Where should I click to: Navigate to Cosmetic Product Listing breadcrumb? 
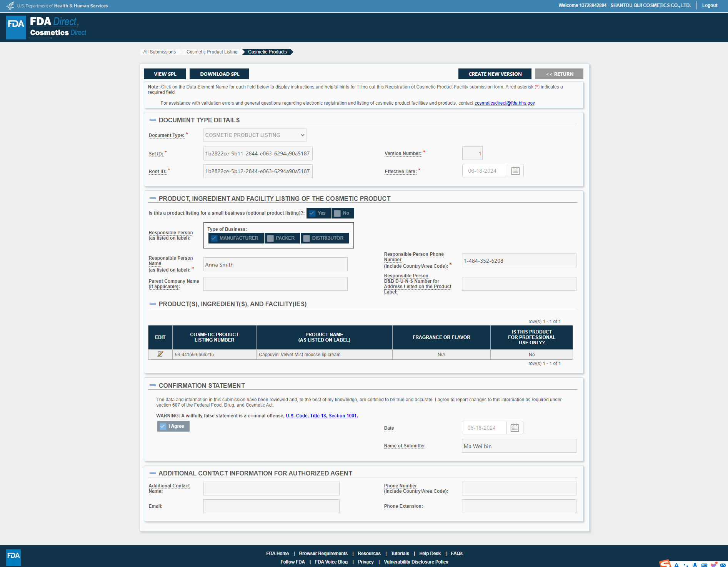point(212,52)
